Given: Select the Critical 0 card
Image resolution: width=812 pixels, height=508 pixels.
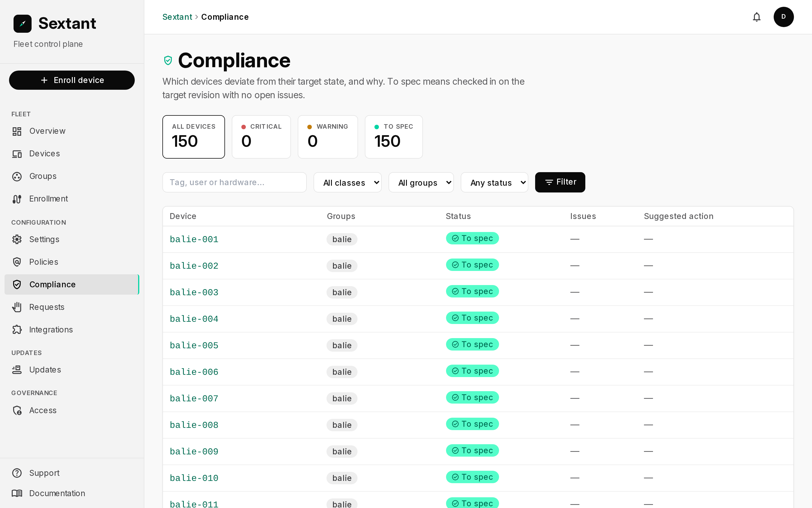Looking at the screenshot, I should 261,137.
